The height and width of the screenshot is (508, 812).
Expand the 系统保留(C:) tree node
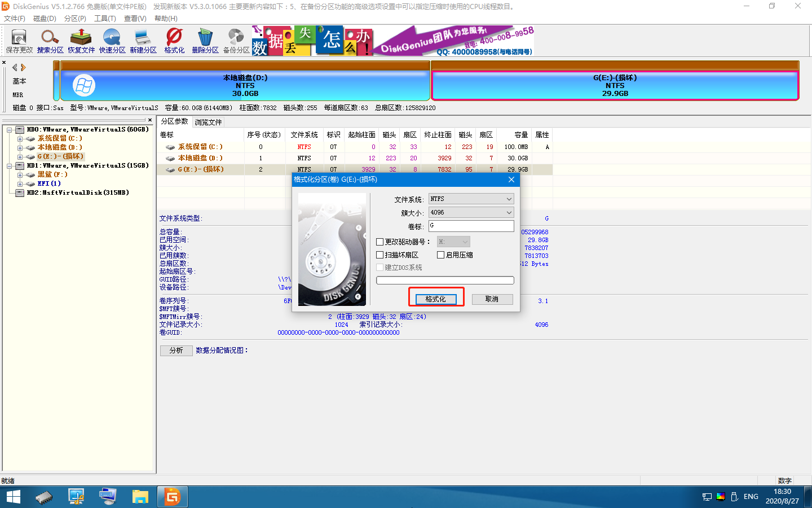20,139
